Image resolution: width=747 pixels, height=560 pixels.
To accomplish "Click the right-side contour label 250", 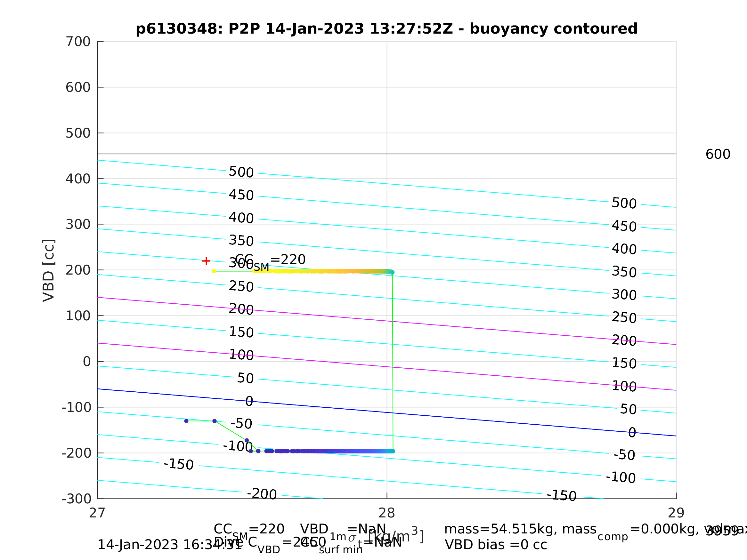I will 624,318.
